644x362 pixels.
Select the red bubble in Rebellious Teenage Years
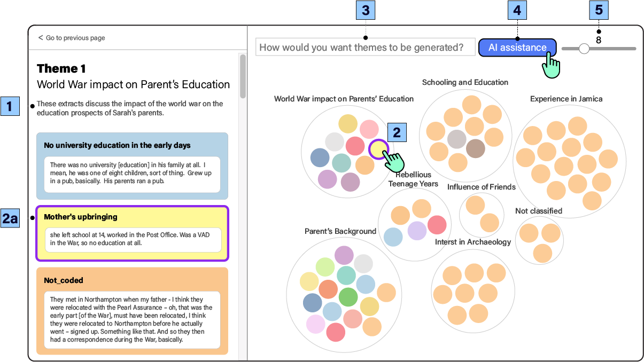437,225
